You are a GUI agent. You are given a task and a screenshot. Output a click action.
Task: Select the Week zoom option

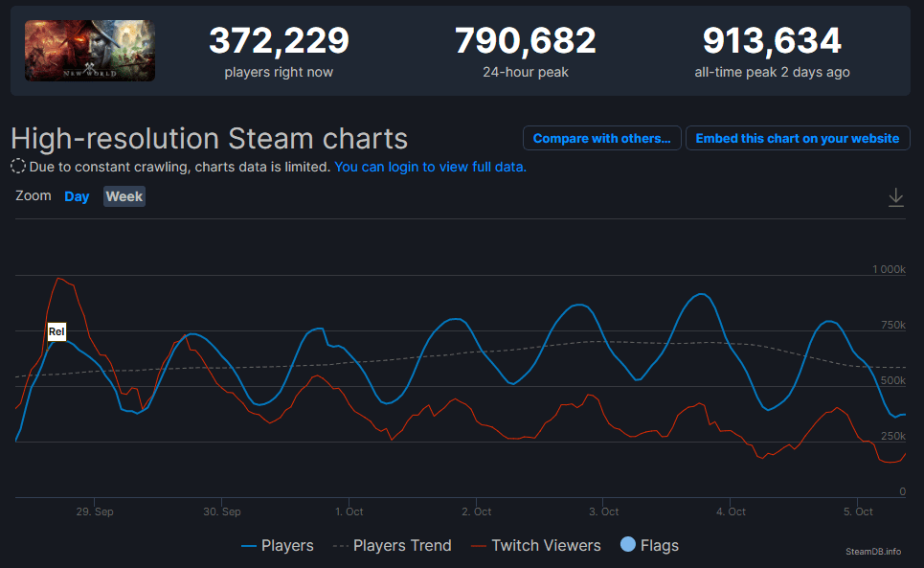coord(124,196)
